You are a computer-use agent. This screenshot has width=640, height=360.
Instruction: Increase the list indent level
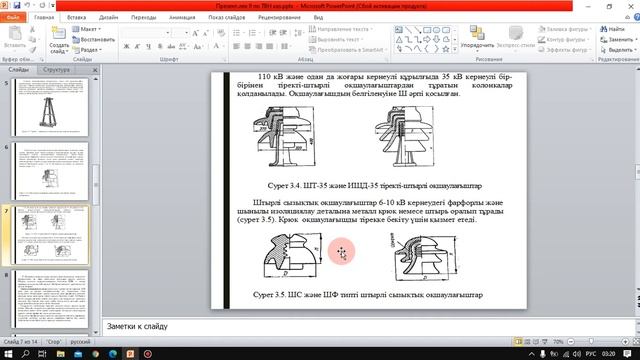click(283, 33)
